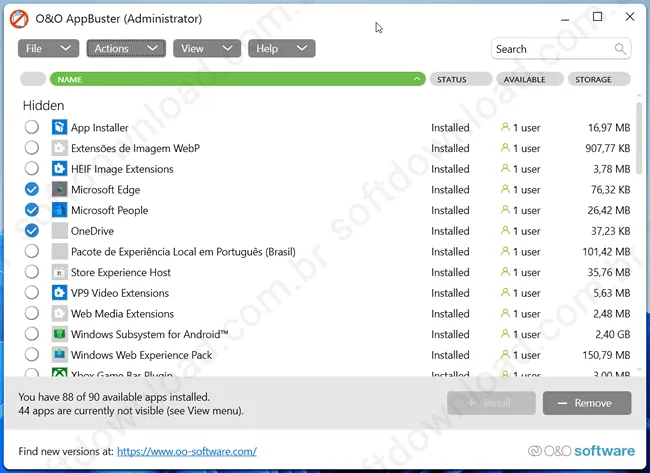Click the Extensões de Imagem WebP icon
This screenshot has width=650, height=473.
59,148
